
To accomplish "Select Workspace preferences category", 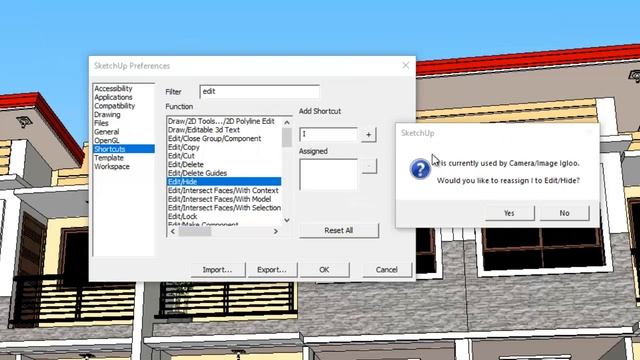I will click(112, 167).
